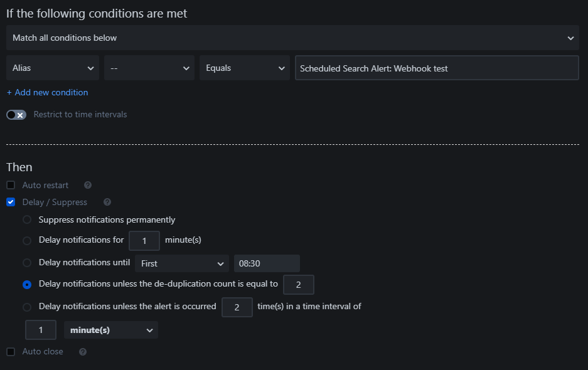
Task: Select Delay notifications for minutes radio
Action: coord(27,241)
